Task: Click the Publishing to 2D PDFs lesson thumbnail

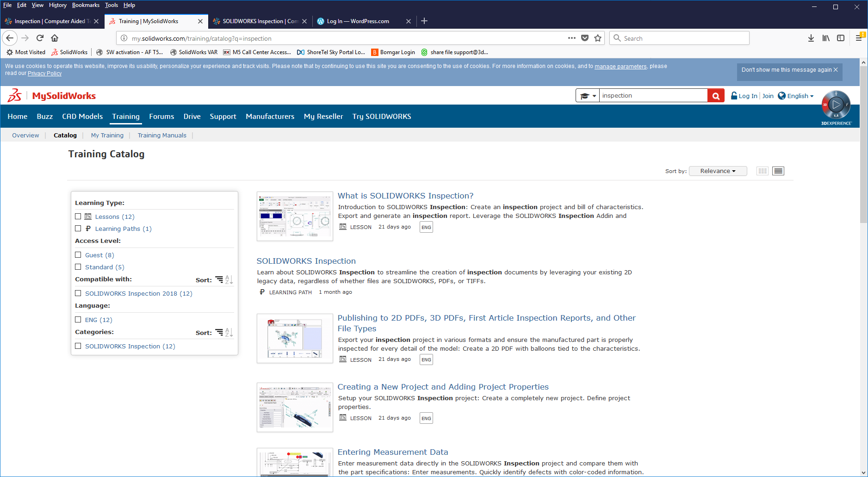Action: [295, 338]
